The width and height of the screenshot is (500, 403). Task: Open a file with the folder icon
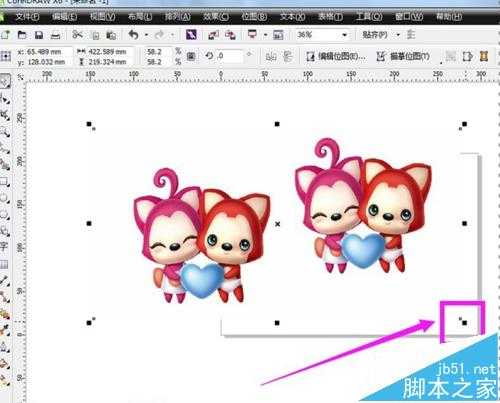pos(22,35)
